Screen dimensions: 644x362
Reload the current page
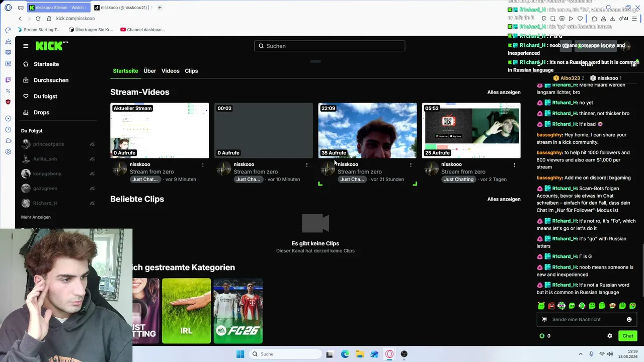pyautogui.click(x=38, y=19)
